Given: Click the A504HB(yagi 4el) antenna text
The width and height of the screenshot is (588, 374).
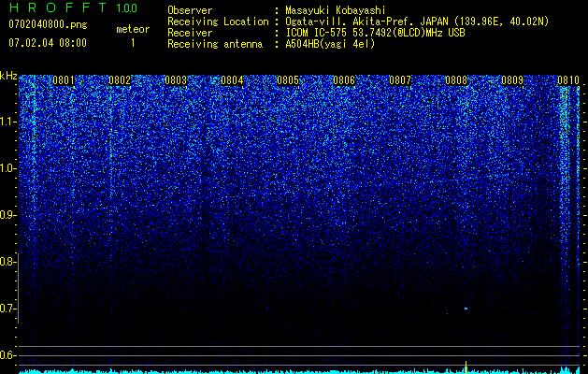Looking at the screenshot, I should point(330,44).
